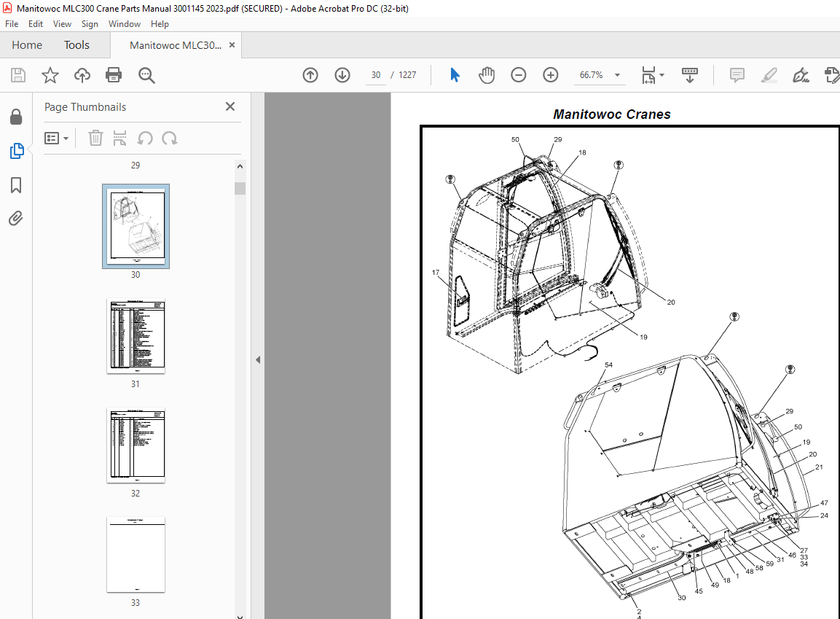The image size is (840, 619).
Task: Open the zoom level 66.7% dropdown
Action: (618, 75)
